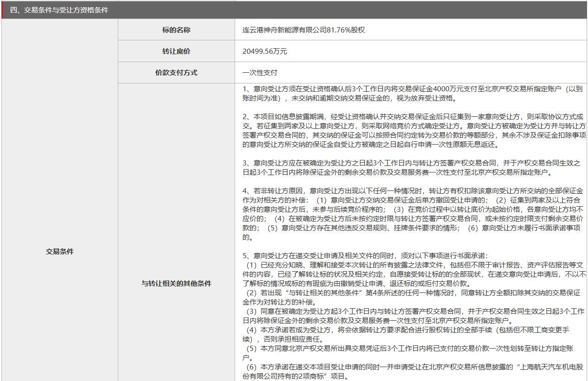Click condition 2 beginning 本项目如信息披露期满
Viewport: 588px width, 381px height.
point(414,130)
